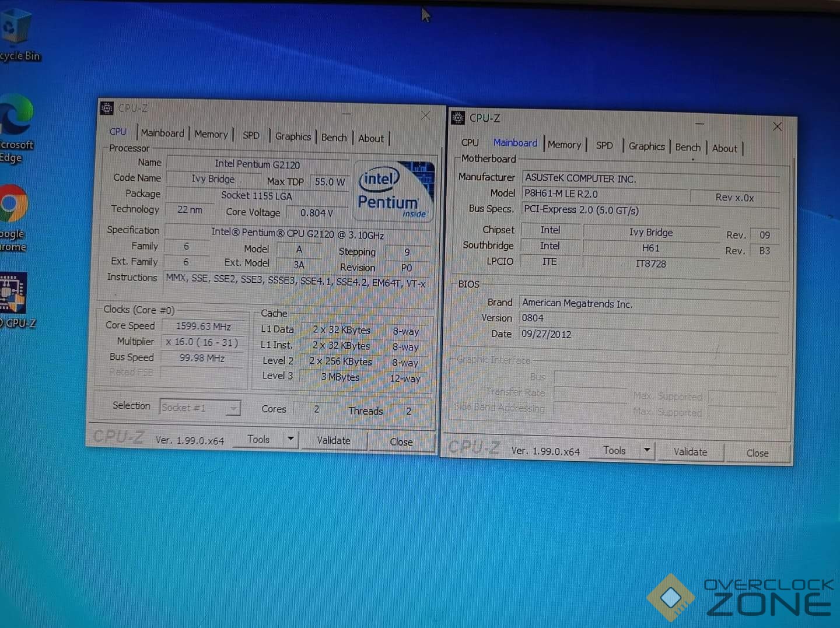Click the left CPU-Z window title icon
Image resolution: width=840 pixels, height=628 pixels.
(x=107, y=108)
